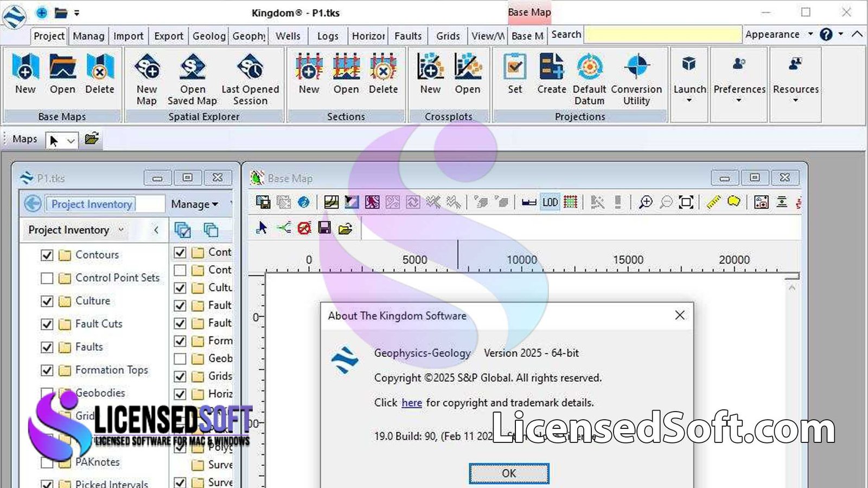
Task: Click the zoom in magnifier icon
Action: (646, 202)
